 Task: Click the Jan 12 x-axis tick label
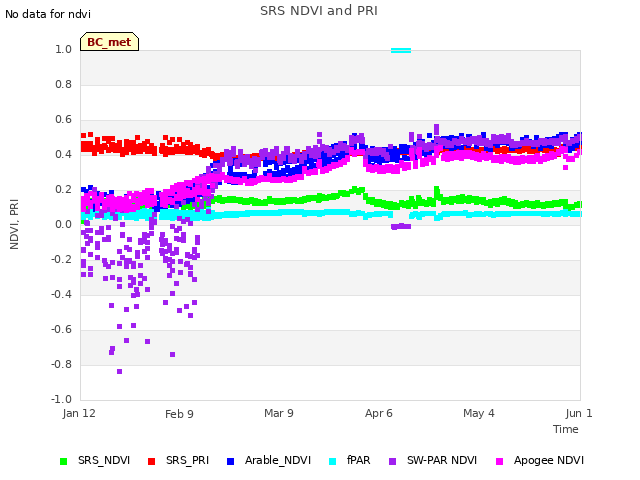tap(79, 413)
